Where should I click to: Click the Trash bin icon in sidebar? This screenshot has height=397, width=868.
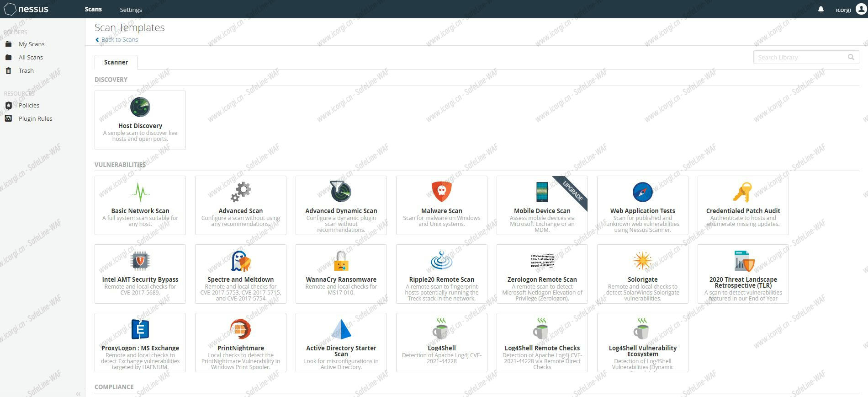(x=8, y=70)
